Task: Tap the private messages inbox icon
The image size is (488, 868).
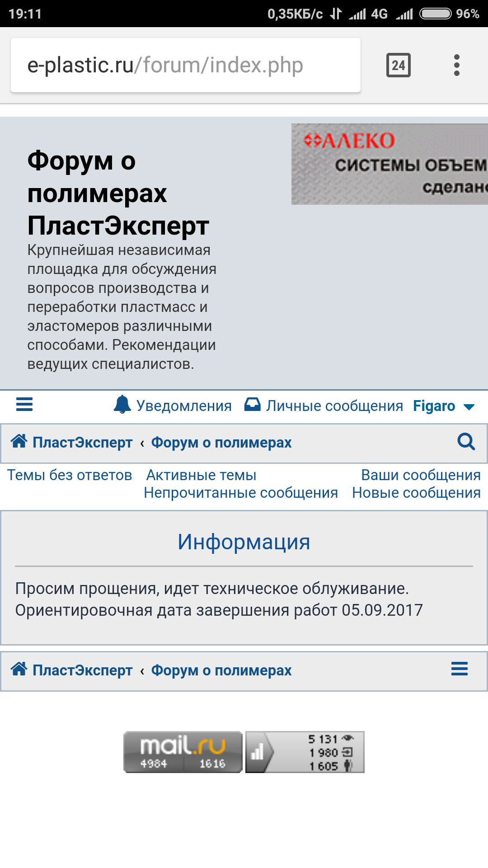Action: pos(252,404)
